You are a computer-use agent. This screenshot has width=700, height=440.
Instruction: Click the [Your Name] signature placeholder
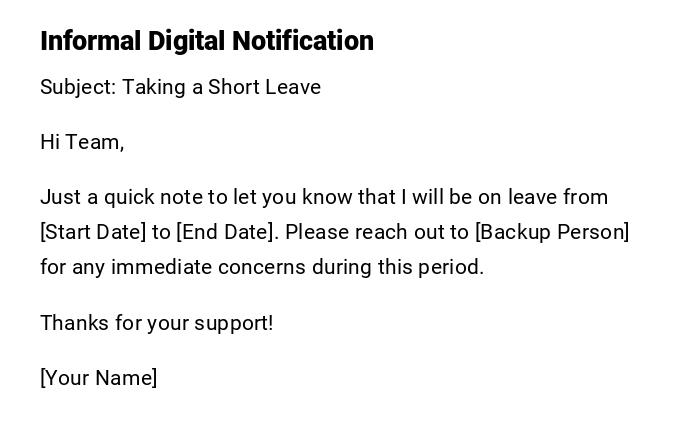99,378
